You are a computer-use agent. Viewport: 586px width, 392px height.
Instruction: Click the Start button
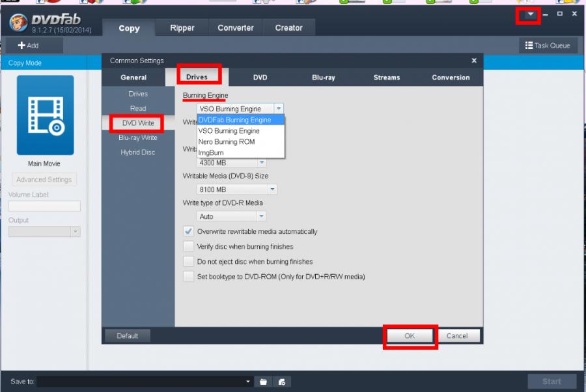coord(551,382)
